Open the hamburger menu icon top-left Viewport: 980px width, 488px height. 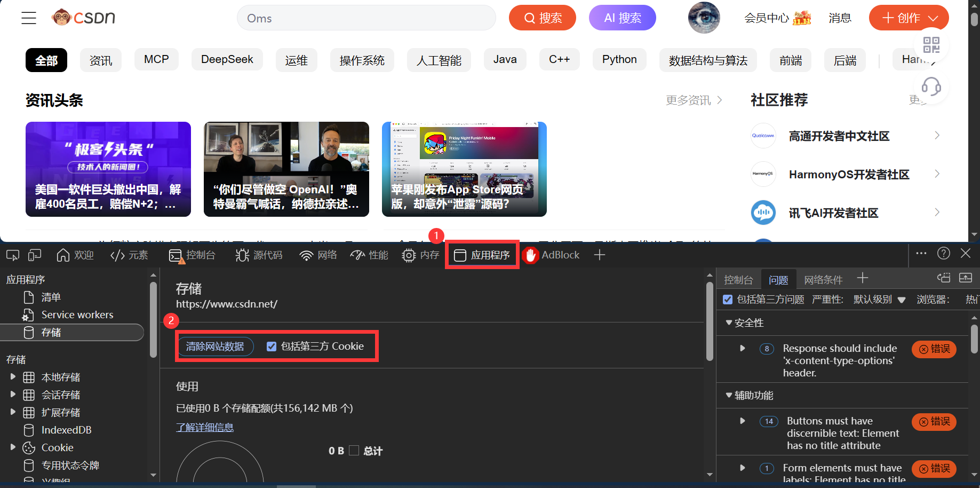[x=28, y=17]
